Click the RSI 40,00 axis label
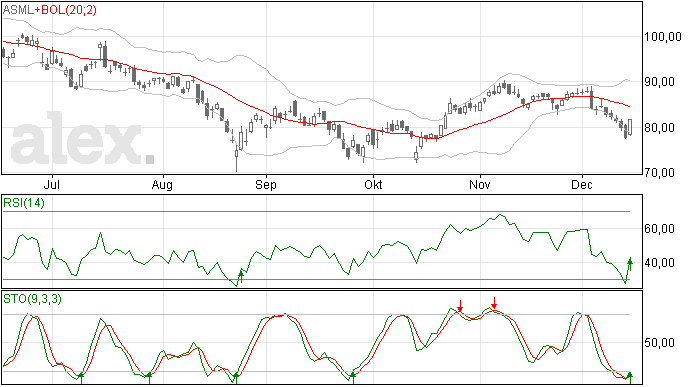Viewport: 690px width, 387px height. click(659, 263)
